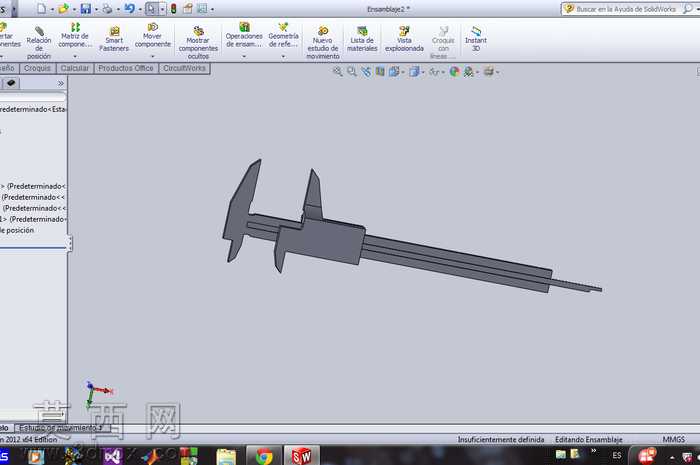Open dropdown arrow next to New icon
This screenshot has height=465, width=700.
click(52, 9)
